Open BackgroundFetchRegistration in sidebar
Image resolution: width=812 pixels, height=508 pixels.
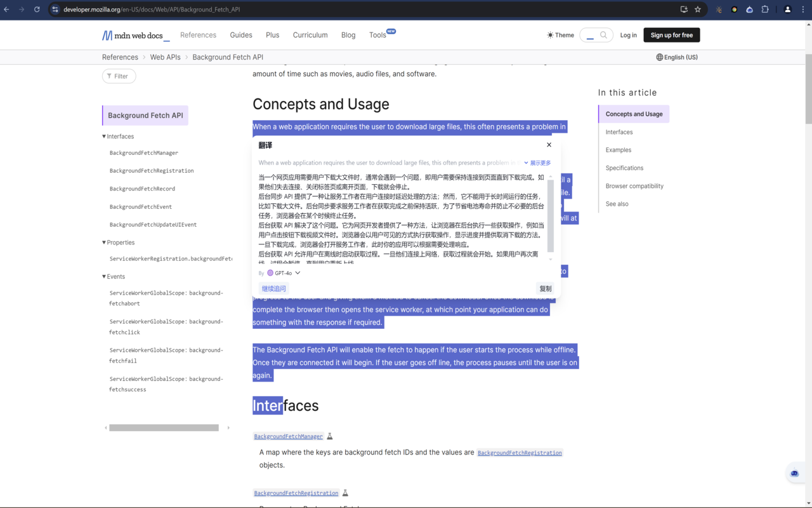(152, 171)
